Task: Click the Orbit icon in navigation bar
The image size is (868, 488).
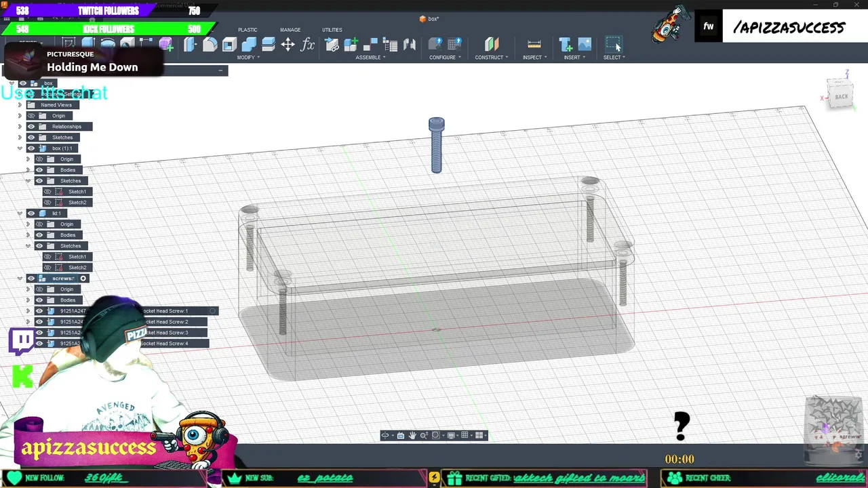Action: (x=385, y=435)
